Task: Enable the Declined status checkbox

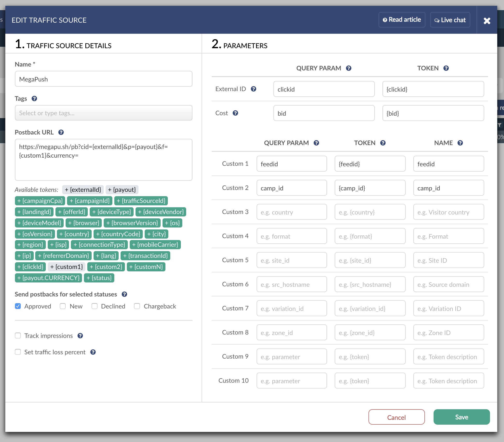Action: (x=95, y=306)
